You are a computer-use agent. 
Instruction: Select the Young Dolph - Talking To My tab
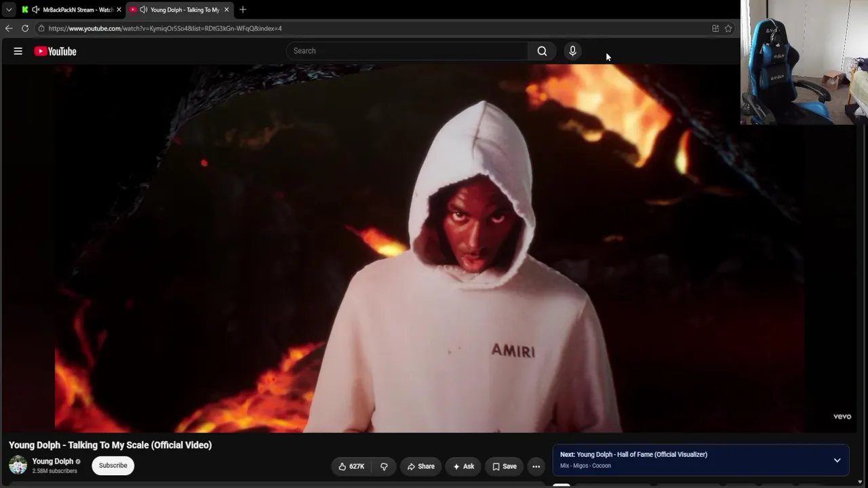(180, 9)
